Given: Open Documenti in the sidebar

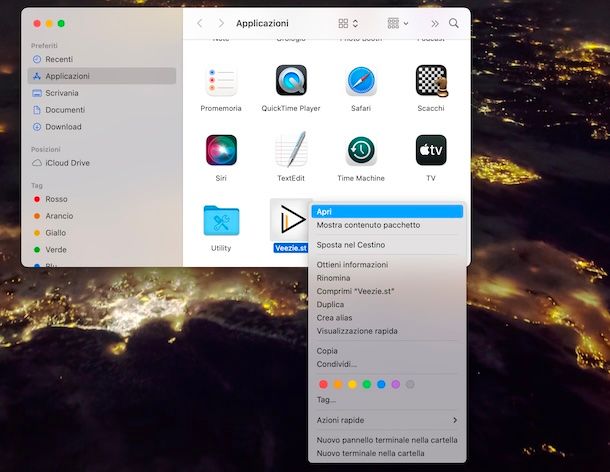Looking at the screenshot, I should [x=102, y=110].
